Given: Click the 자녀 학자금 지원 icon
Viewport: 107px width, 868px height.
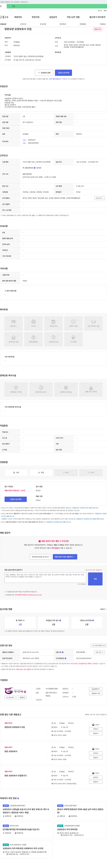Looking at the screenshot, I should click(x=93, y=324).
